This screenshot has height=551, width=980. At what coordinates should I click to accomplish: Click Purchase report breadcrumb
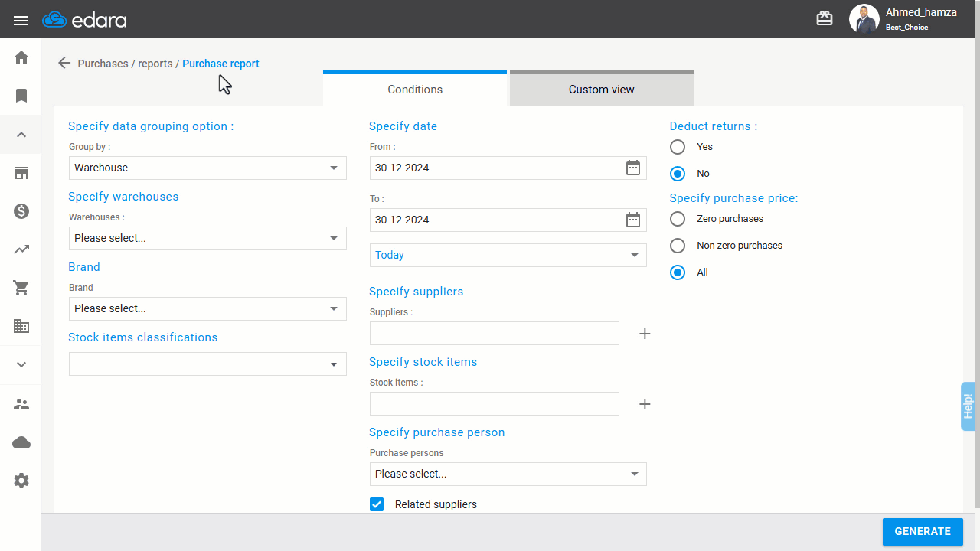[220, 64]
